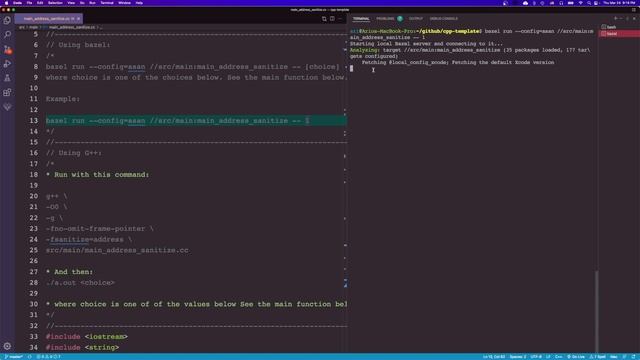Screen dimensions: 640x360
Task: Click the line and column indicator in status bar
Action: 494,357
